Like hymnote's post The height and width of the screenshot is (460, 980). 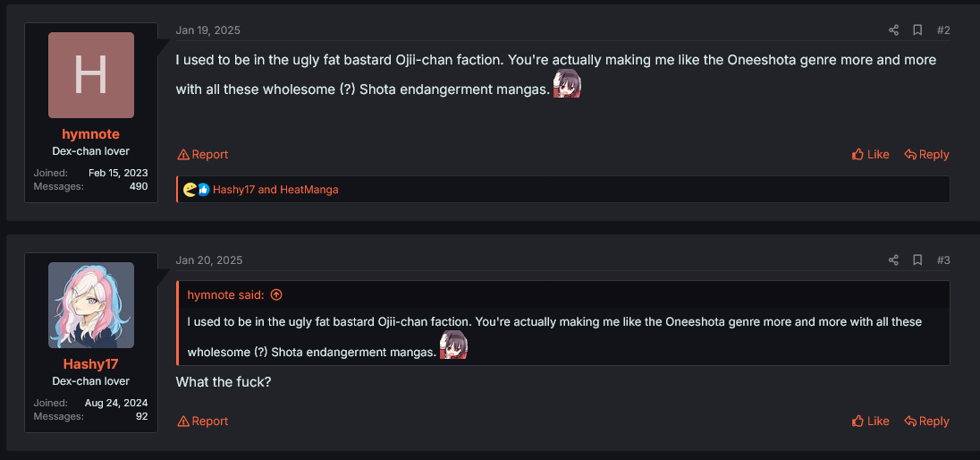pos(870,155)
